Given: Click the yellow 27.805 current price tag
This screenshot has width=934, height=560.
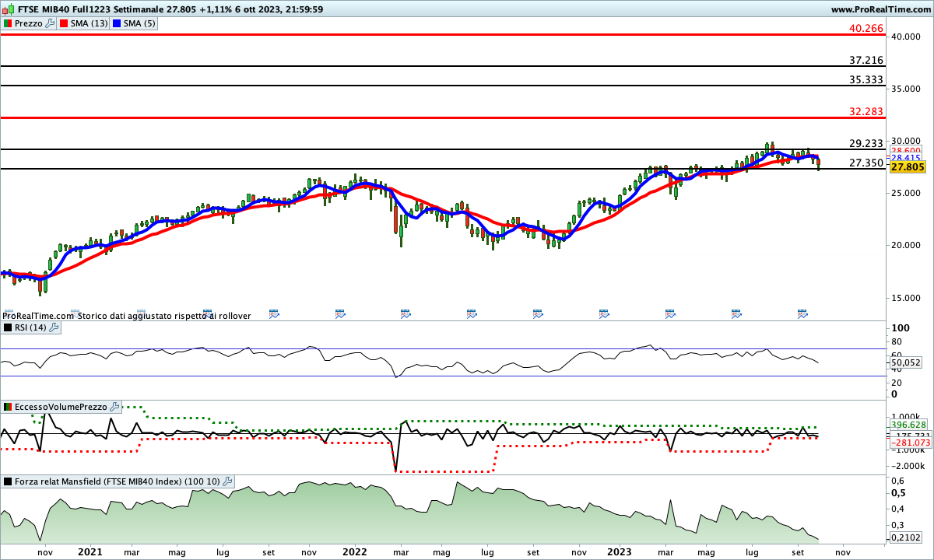Looking at the screenshot, I should [x=907, y=167].
